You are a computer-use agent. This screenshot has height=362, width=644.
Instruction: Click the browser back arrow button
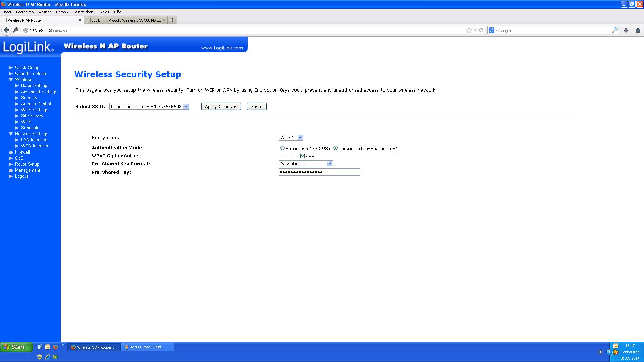click(6, 30)
